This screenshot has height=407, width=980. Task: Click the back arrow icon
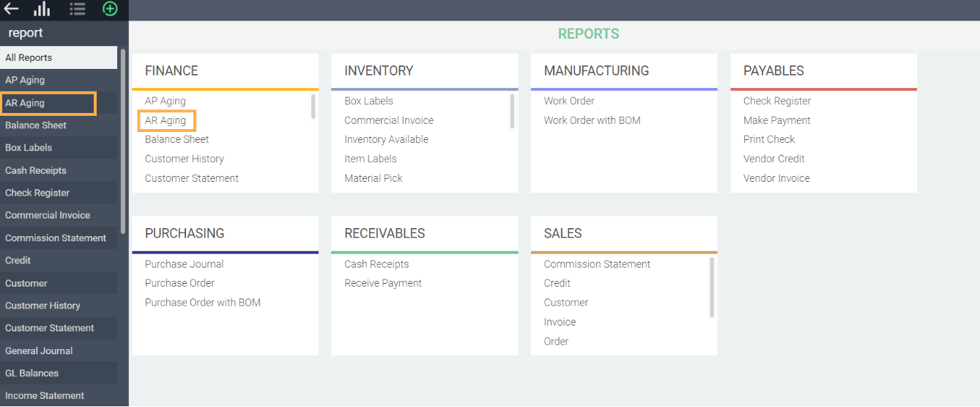point(12,10)
